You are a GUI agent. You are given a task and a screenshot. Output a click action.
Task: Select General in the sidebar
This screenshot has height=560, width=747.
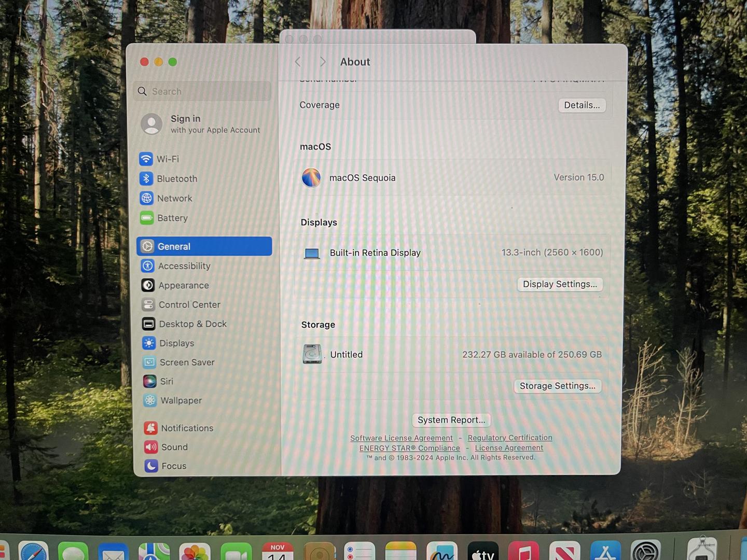tap(204, 246)
